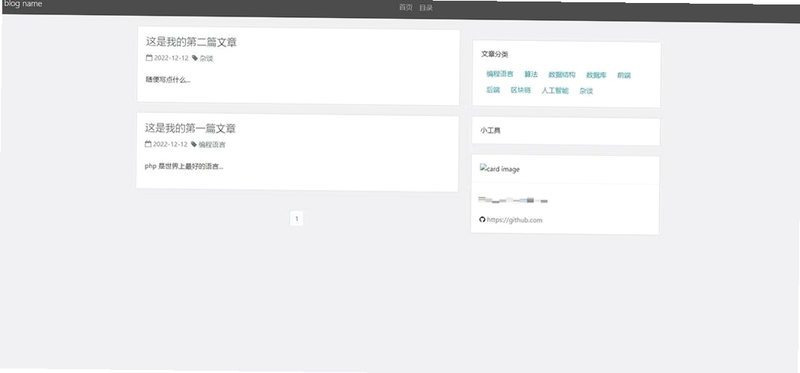This screenshot has height=373, width=800.
Task: Open the https://github.com profile link
Action: [x=514, y=220]
